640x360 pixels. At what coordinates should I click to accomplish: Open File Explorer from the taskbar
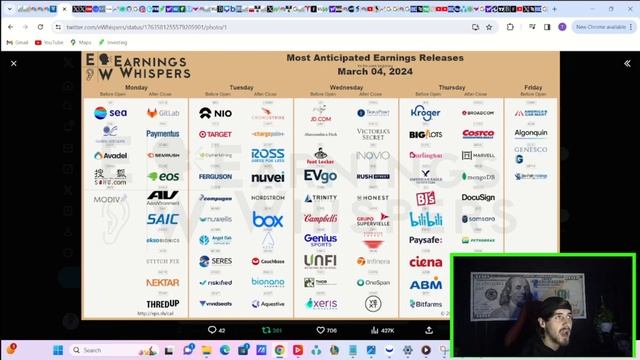(207, 350)
